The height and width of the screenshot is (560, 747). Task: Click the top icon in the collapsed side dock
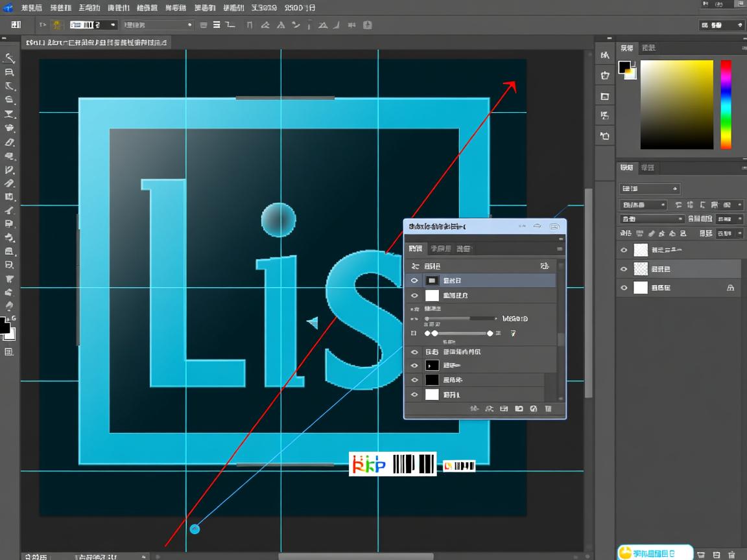[605, 56]
